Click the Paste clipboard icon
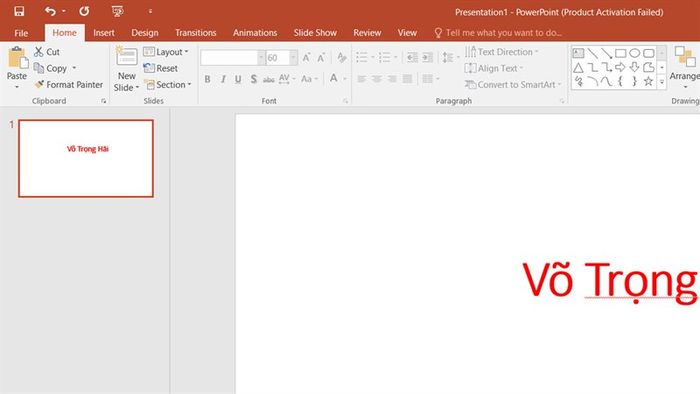This screenshot has width=700, height=394. coord(17,58)
